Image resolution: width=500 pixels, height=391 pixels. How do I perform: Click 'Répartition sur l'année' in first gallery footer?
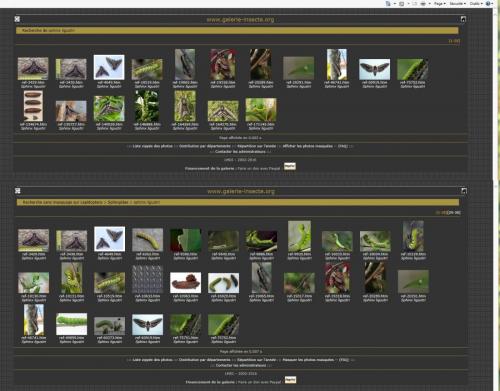pos(257,146)
